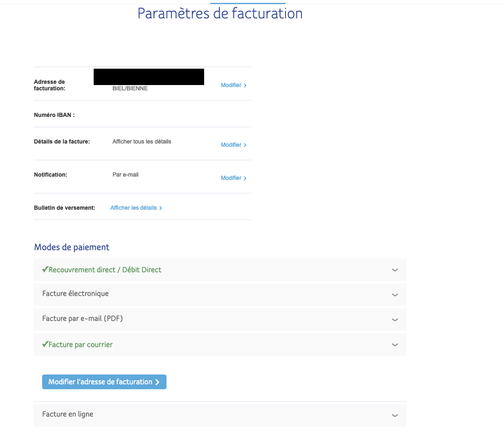Screen dimensions: 504x444
Task: Click the chevron icon beside billing address Modifier
Action: tap(245, 85)
